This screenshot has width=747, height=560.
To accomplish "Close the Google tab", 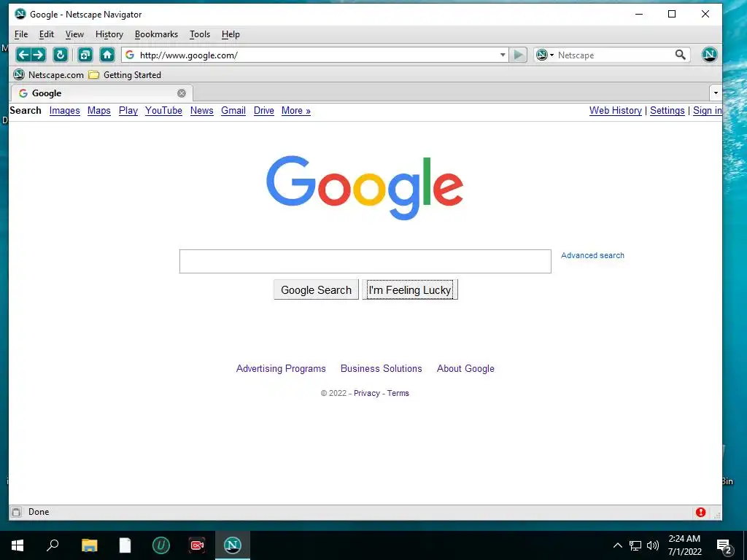I will pos(182,93).
